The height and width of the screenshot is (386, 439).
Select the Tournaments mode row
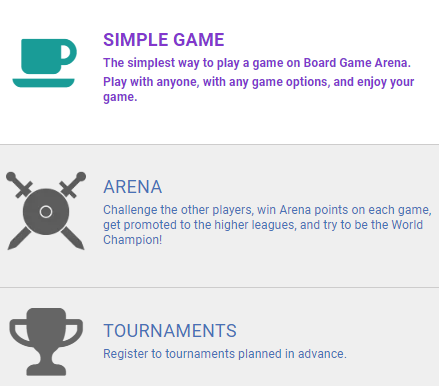pyautogui.click(x=219, y=337)
